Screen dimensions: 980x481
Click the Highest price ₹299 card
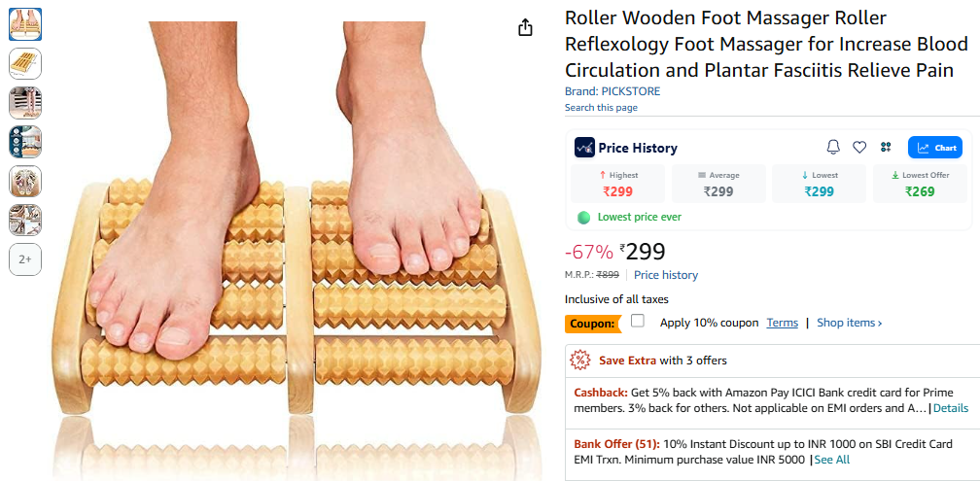point(617,184)
